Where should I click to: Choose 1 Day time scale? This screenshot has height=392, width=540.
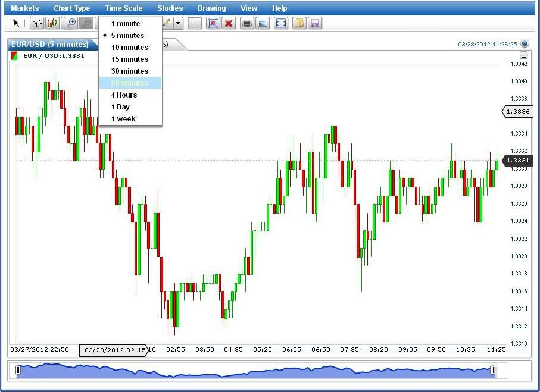pyautogui.click(x=130, y=107)
